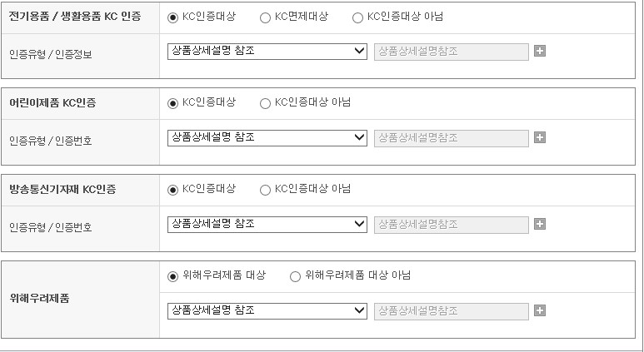The height and width of the screenshot is (352, 644).
Task: Open 어린이제품 인증유형 / 인증번호 dropdown
Action: click(x=267, y=137)
